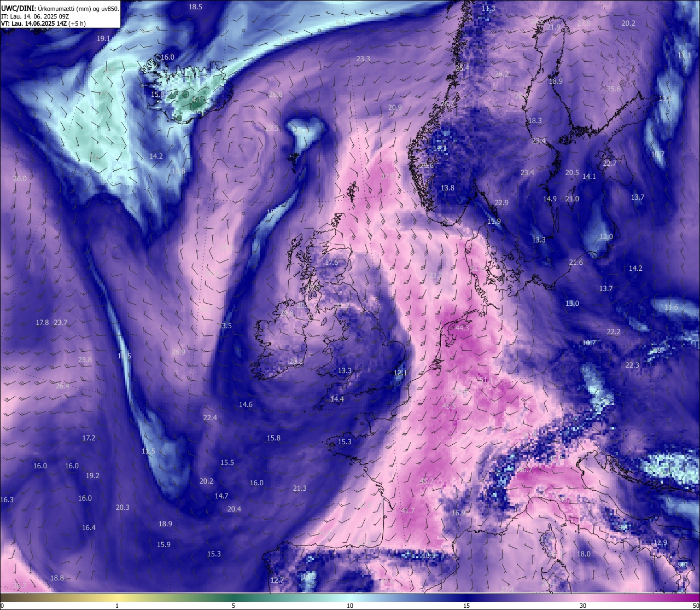Image resolution: width=700 pixels, height=610 pixels.
Task: Click the 23.7 value next to 17.8
Action: (x=61, y=322)
